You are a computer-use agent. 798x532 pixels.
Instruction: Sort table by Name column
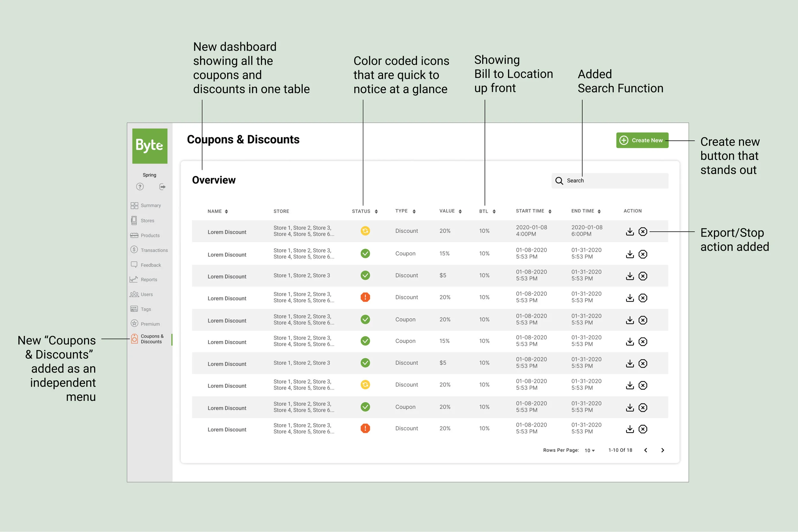pos(226,211)
